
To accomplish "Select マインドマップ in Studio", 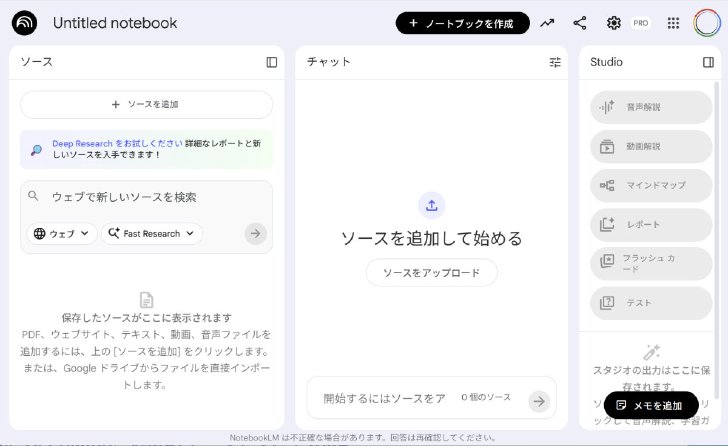I will pos(651,186).
